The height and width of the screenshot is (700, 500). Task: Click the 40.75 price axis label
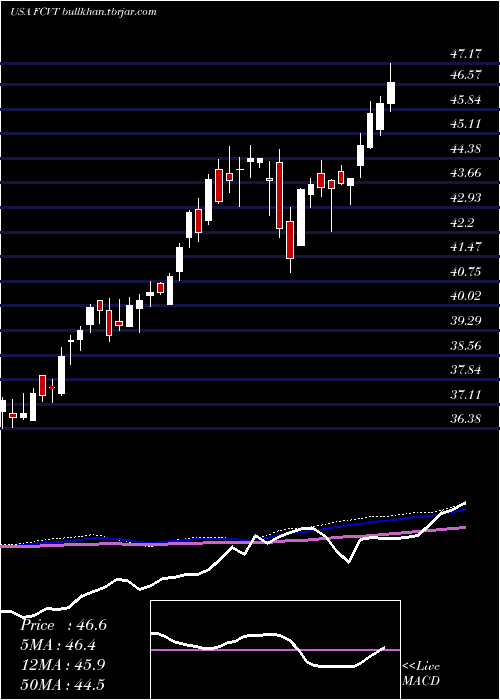466,271
